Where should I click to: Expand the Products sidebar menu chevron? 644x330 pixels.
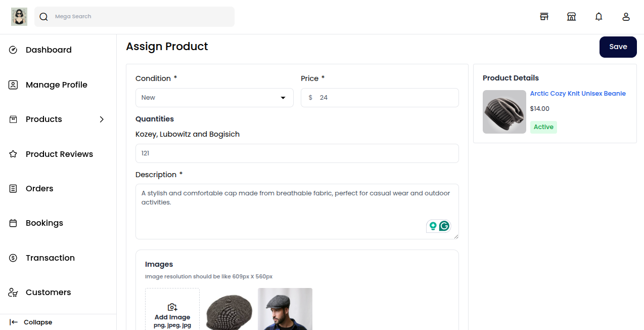102,119
